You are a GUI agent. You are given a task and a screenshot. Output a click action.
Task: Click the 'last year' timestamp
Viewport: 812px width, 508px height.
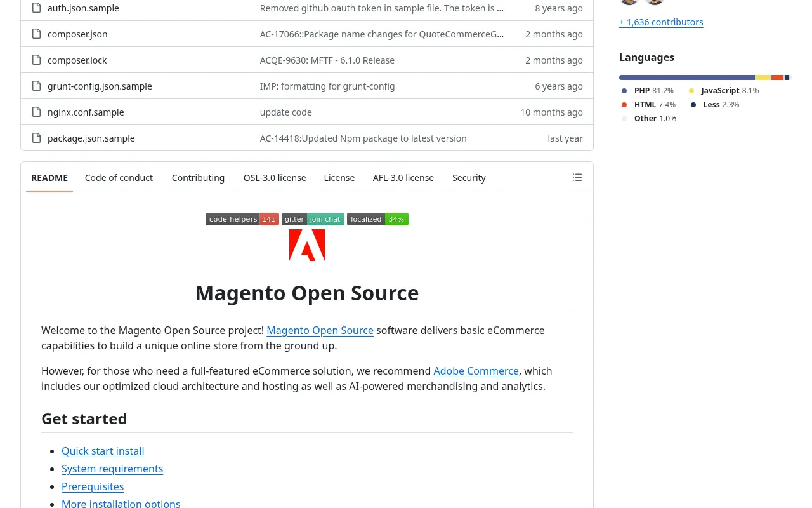coord(565,138)
